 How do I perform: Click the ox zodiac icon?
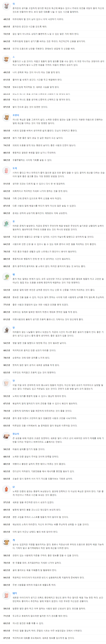(x=6, y=59)
